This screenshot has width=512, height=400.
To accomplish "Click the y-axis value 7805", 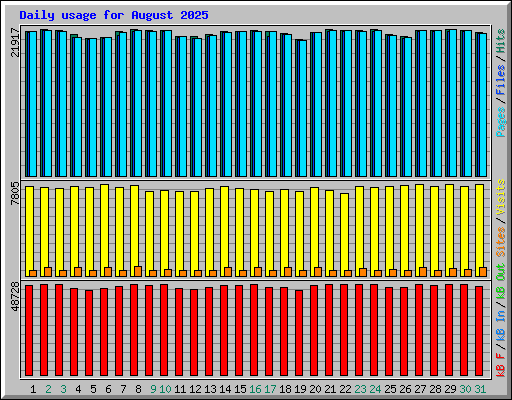I will click(15, 193).
